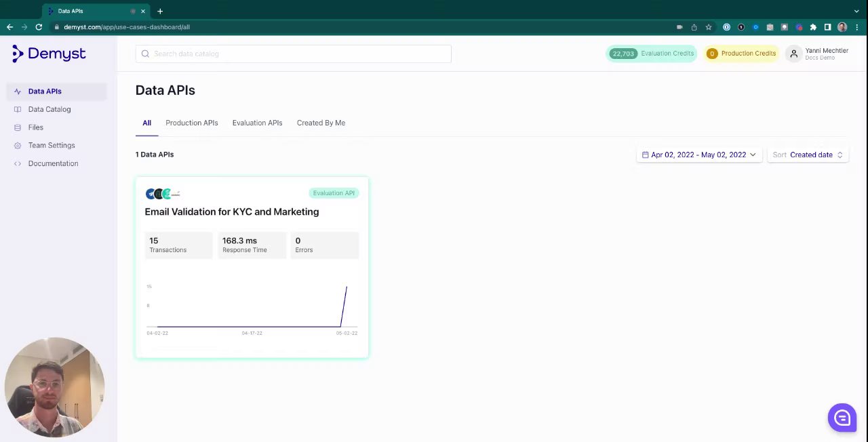This screenshot has width=868, height=442.
Task: Open Data APIs in sidebar
Action: click(57, 92)
